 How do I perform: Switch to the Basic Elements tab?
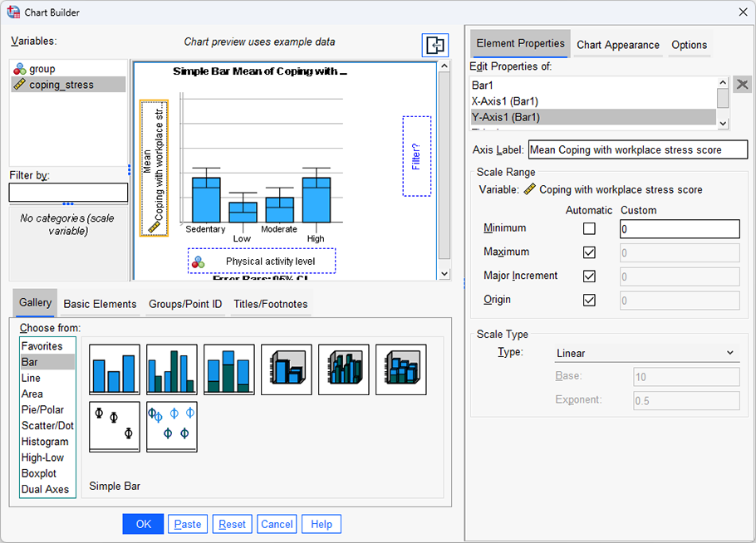coord(99,304)
